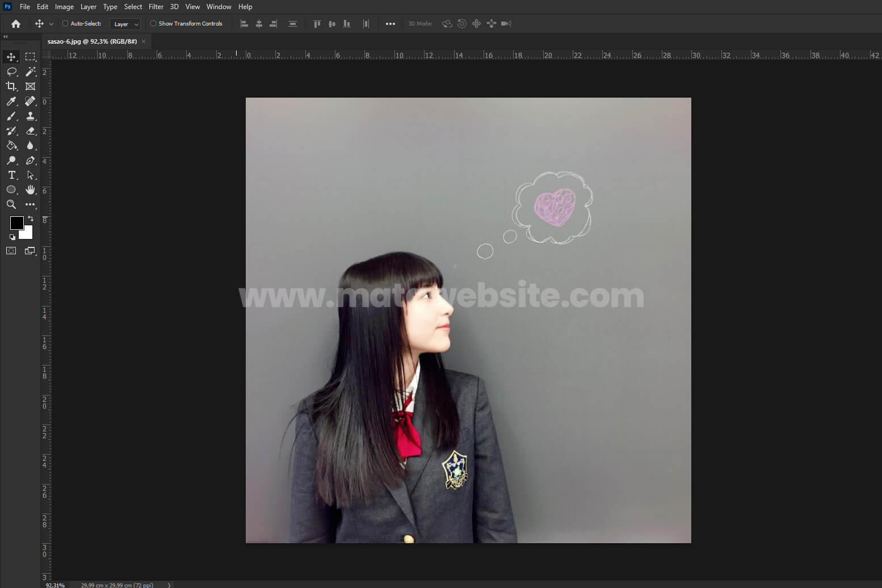Image resolution: width=882 pixels, height=588 pixels.
Task: Choose the Clone Stamp tool
Action: click(31, 116)
